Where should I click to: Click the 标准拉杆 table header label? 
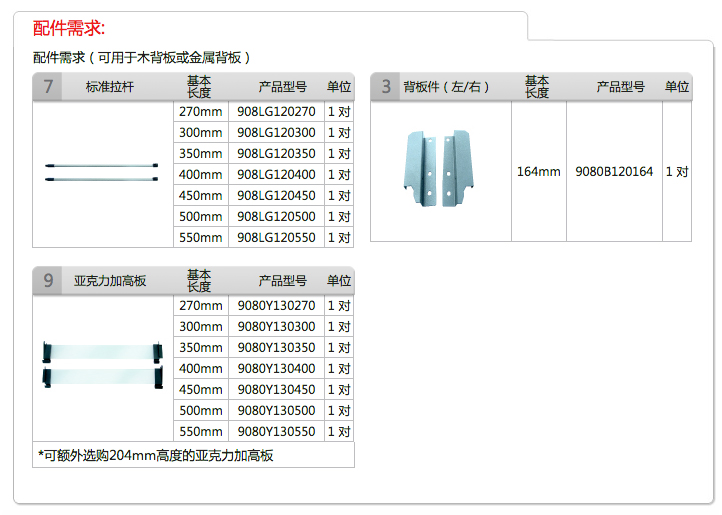pyautogui.click(x=110, y=87)
